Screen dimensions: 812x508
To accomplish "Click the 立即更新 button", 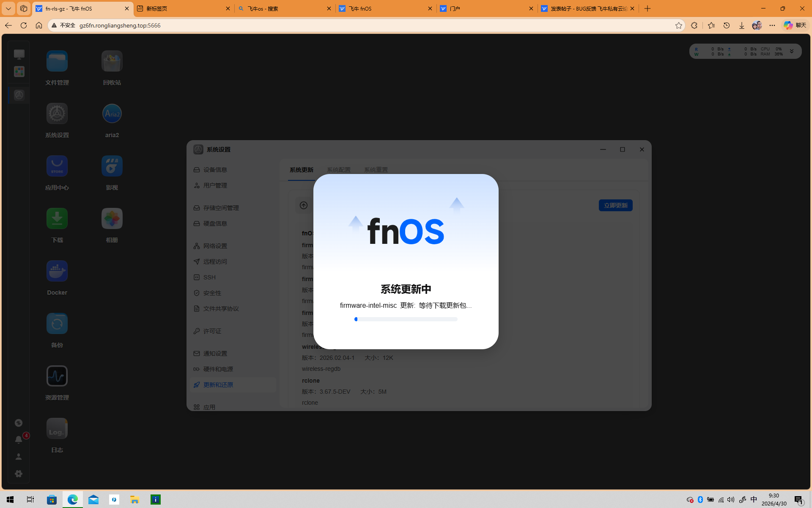I will [616, 205].
